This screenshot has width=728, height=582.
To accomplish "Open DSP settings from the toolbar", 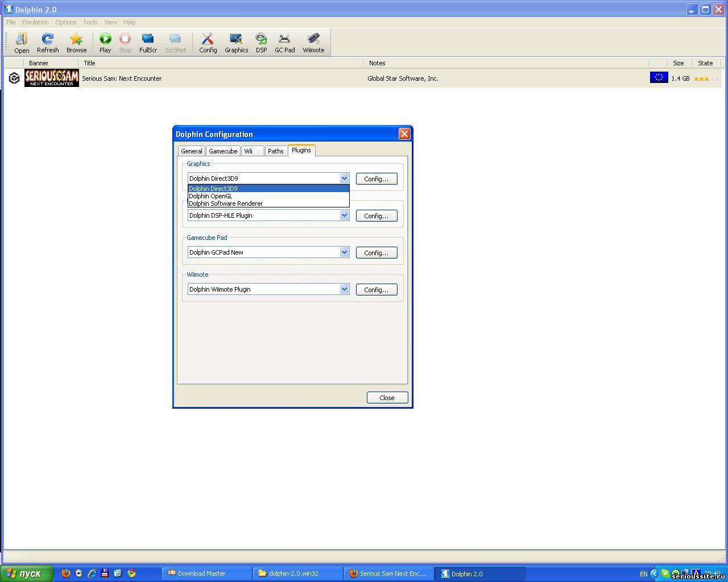I will point(261,43).
